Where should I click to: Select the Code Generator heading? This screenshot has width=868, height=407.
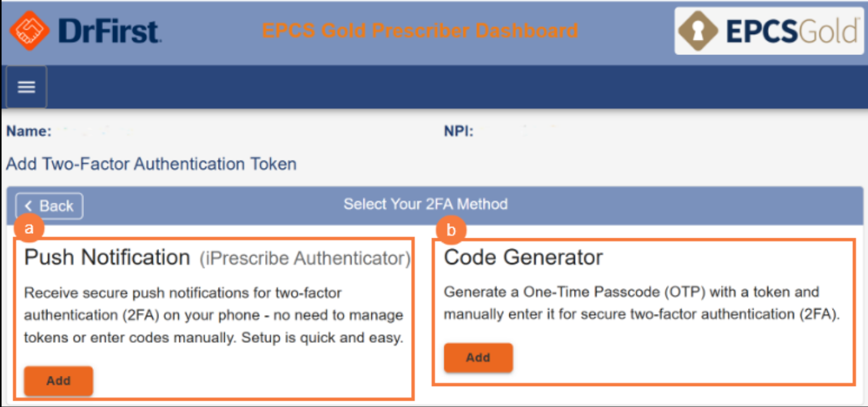tap(523, 257)
